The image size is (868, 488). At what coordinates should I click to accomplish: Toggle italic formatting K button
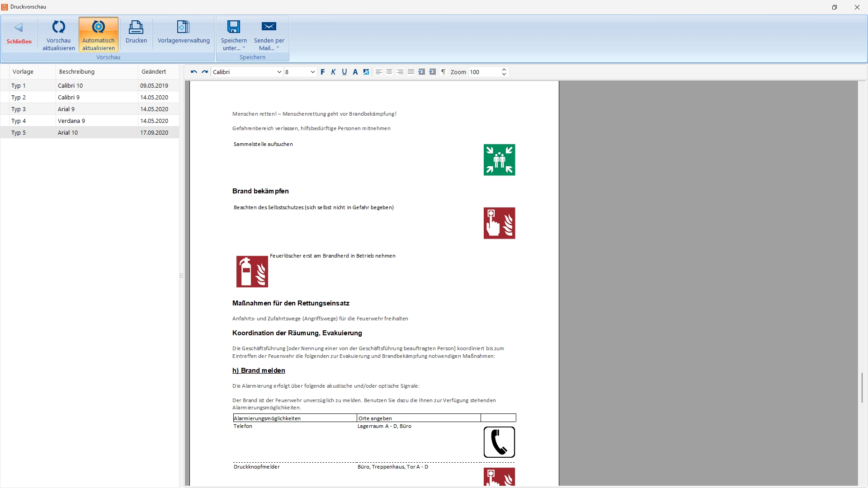pos(334,72)
